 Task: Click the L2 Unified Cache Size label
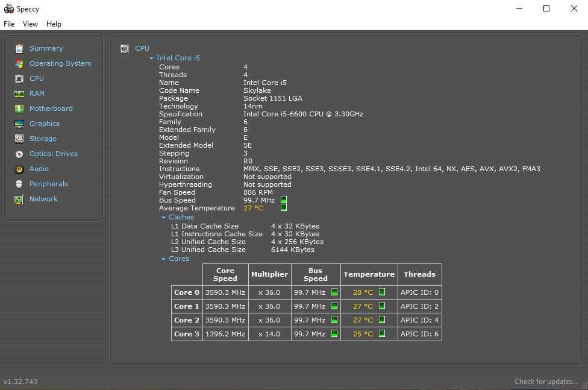(208, 242)
